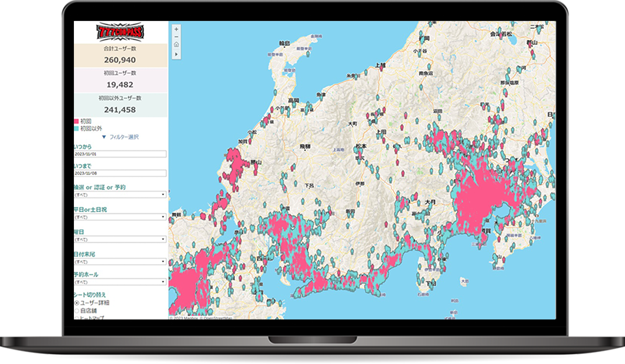Click the 777 CON-PASS logo
The image size is (625, 364).
120,32
